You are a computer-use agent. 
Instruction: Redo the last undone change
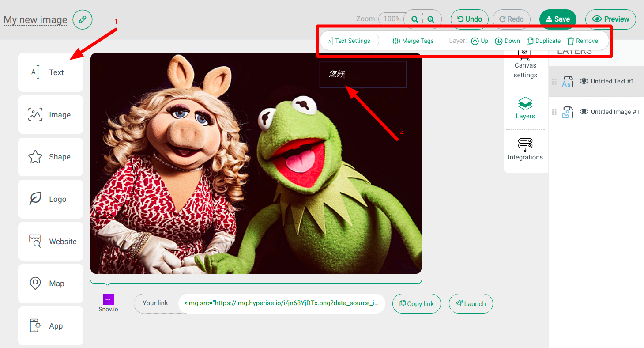click(511, 19)
